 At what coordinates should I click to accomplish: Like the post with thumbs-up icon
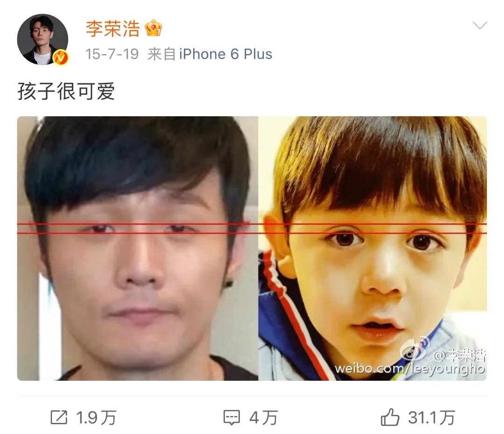tap(390, 417)
